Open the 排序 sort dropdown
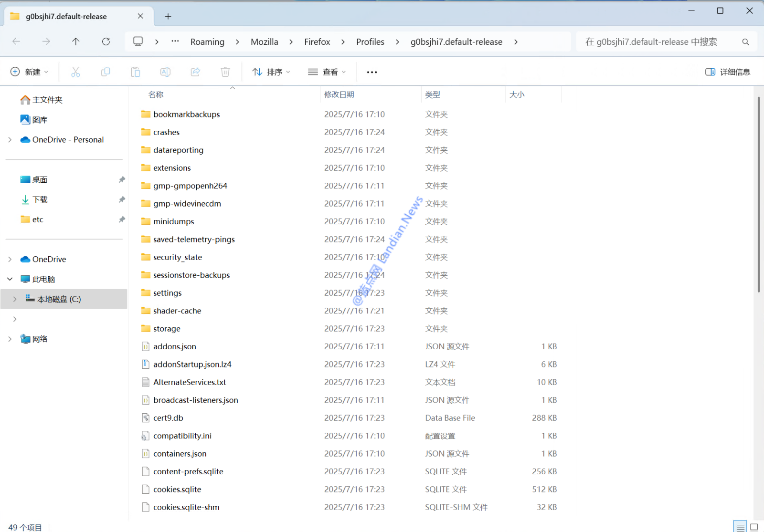This screenshot has height=532, width=764. click(271, 72)
